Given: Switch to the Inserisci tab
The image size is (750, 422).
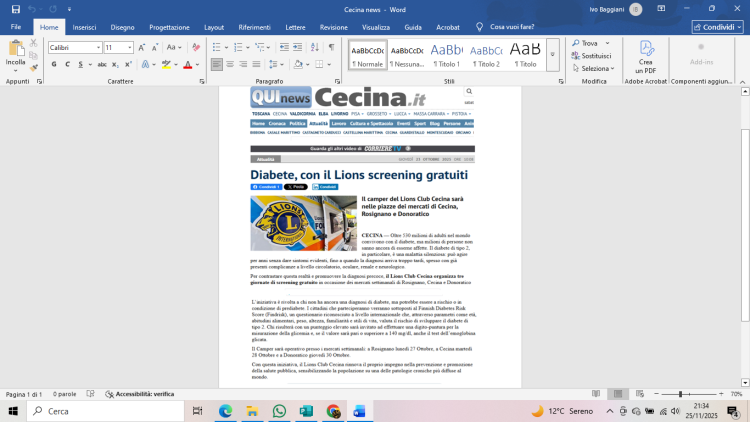Looking at the screenshot, I should (x=84, y=27).
